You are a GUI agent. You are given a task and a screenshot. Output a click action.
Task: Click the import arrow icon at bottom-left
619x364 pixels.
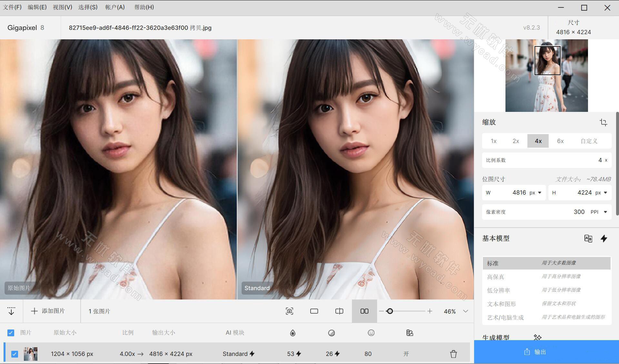[11, 311]
